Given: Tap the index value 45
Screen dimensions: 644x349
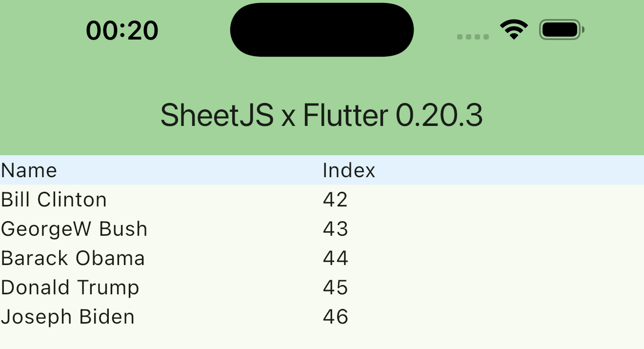Looking at the screenshot, I should tap(336, 287).
